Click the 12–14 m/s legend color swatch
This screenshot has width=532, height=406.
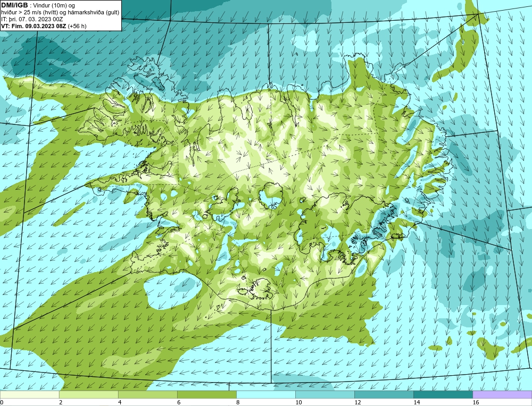point(384,394)
